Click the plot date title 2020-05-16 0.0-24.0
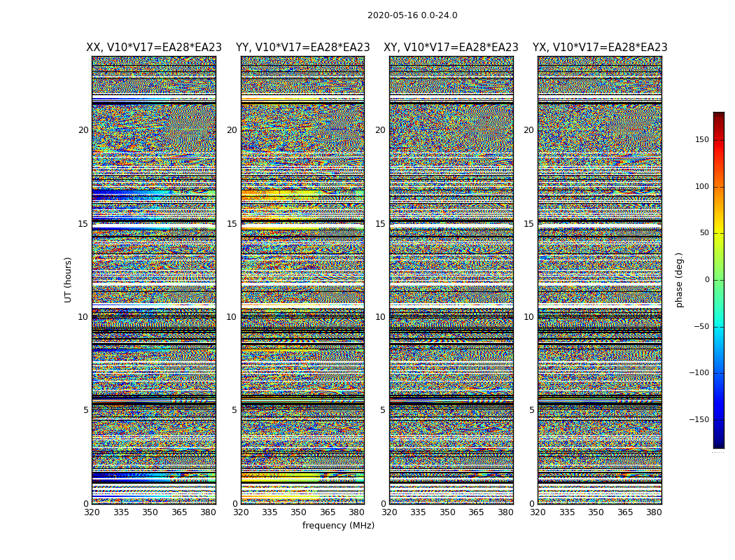 pos(412,15)
